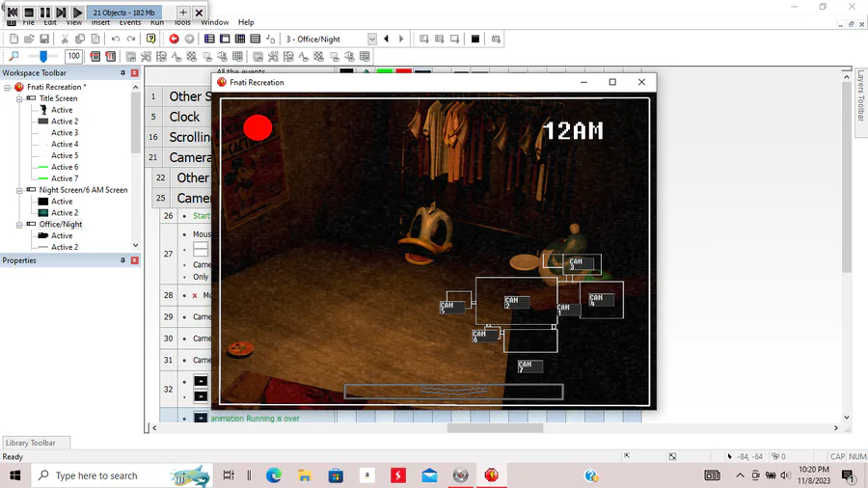Switch to CAM 7 on the map
868x488 pixels.
[x=529, y=366]
